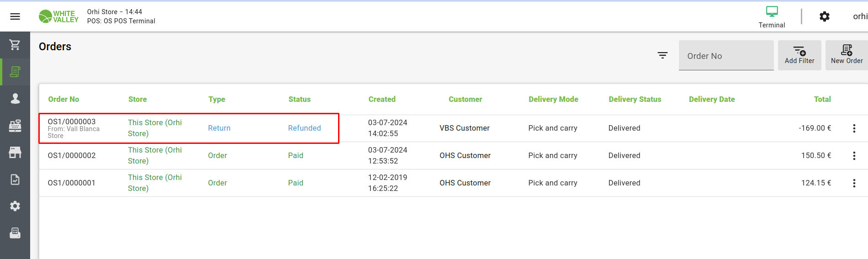Image resolution: width=868 pixels, height=259 pixels.
Task: Open the Refunded status link
Action: pyautogui.click(x=304, y=128)
